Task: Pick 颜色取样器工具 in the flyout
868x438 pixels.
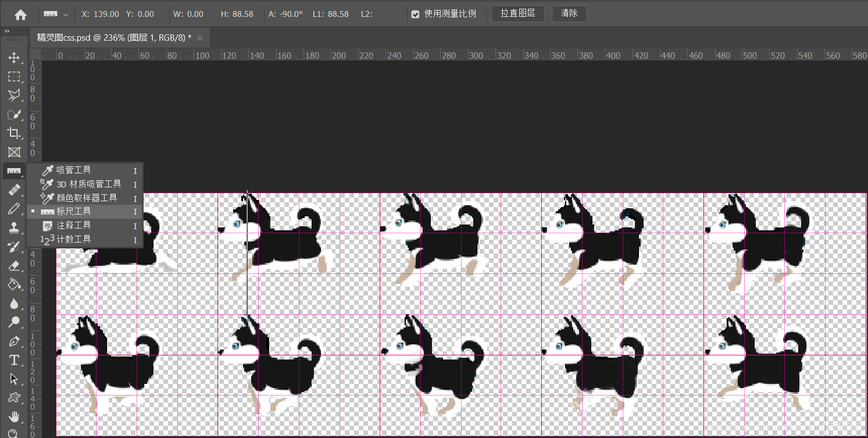Action: tap(85, 198)
